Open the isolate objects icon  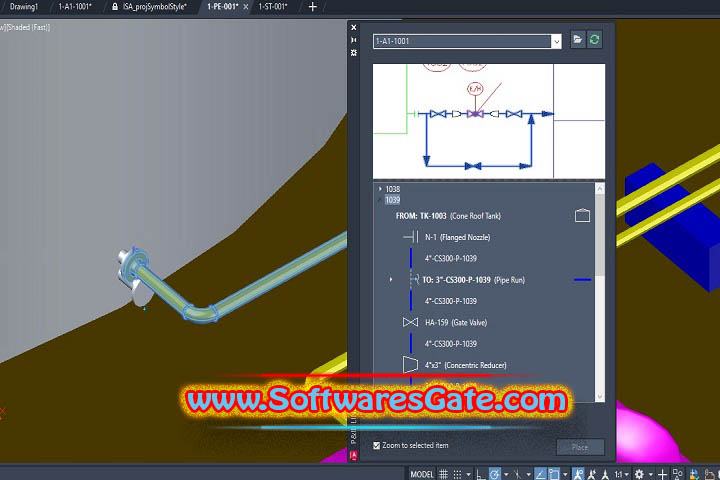[x=677, y=474]
